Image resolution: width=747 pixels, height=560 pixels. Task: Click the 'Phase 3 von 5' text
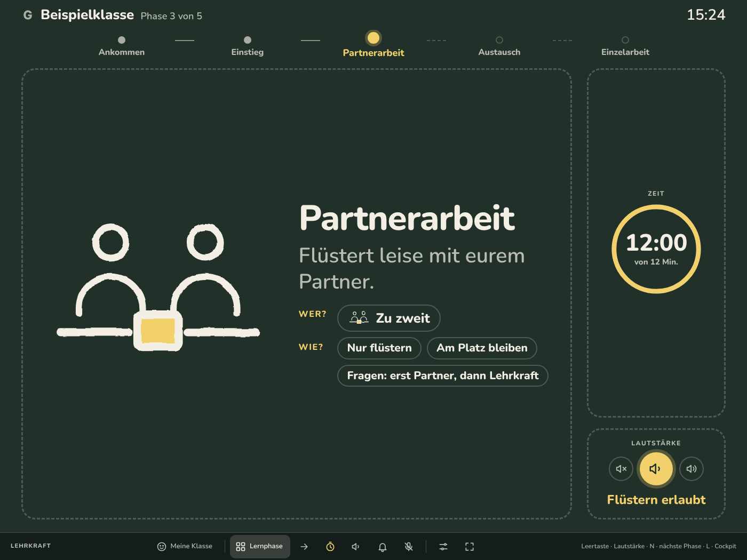[171, 16]
